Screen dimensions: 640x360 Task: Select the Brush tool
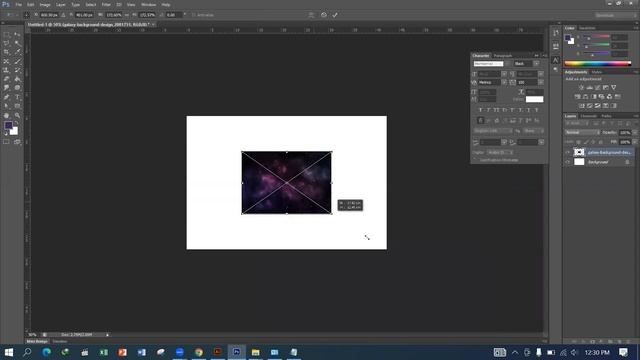pos(17,61)
